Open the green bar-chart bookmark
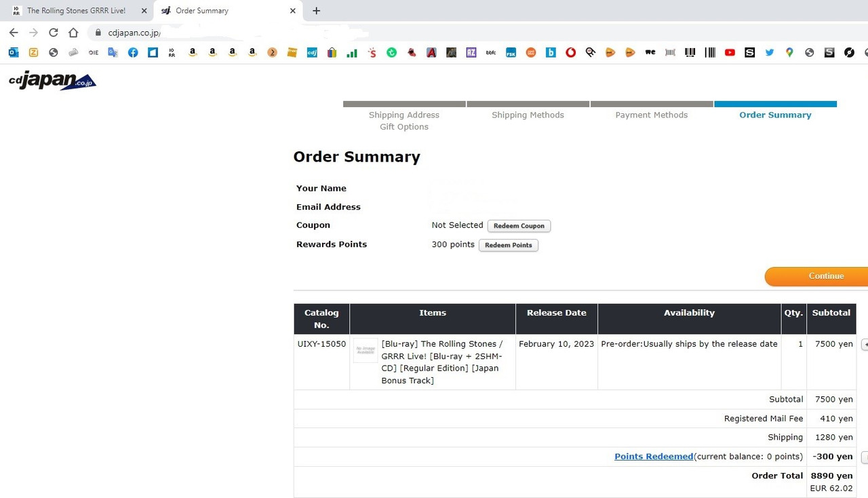 tap(352, 52)
